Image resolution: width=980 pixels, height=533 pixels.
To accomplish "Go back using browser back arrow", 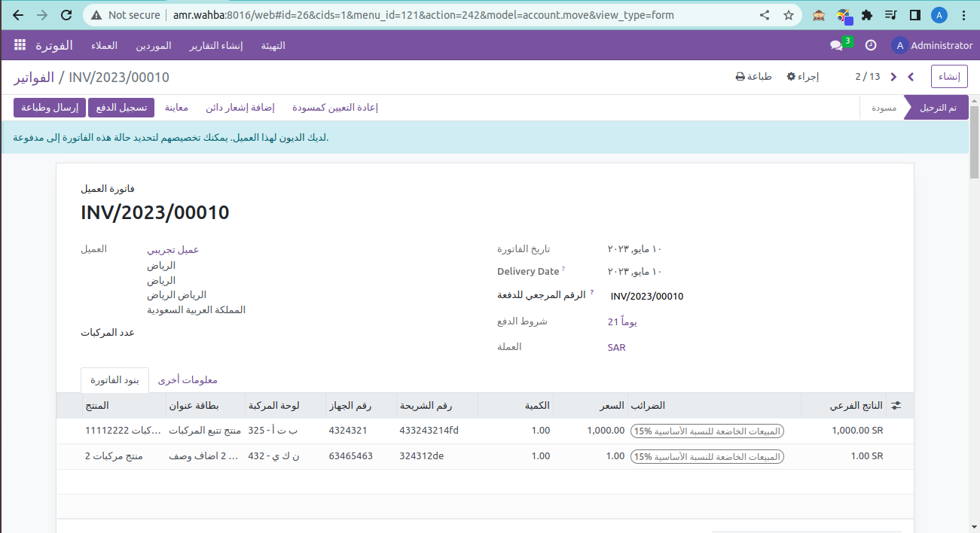I will (x=18, y=15).
